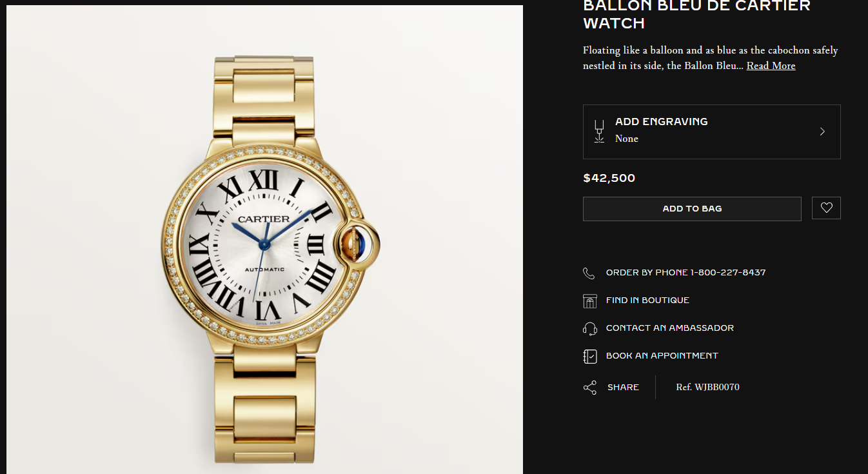Click the phone handset icon

coord(589,273)
